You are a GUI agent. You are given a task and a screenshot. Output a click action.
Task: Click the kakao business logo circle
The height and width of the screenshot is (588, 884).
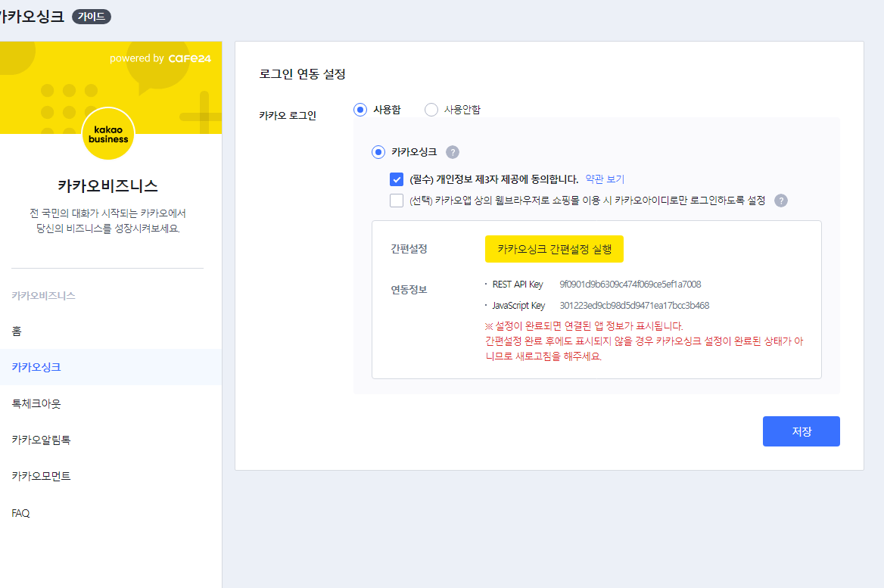[108, 134]
